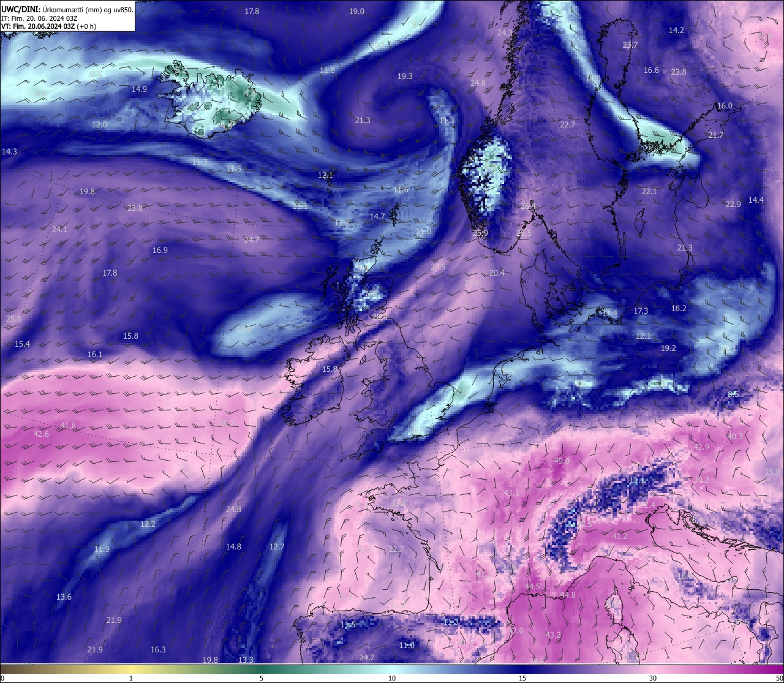Click the 16.9 value over the Atlantic
The height and width of the screenshot is (683, 784).
click(x=160, y=250)
